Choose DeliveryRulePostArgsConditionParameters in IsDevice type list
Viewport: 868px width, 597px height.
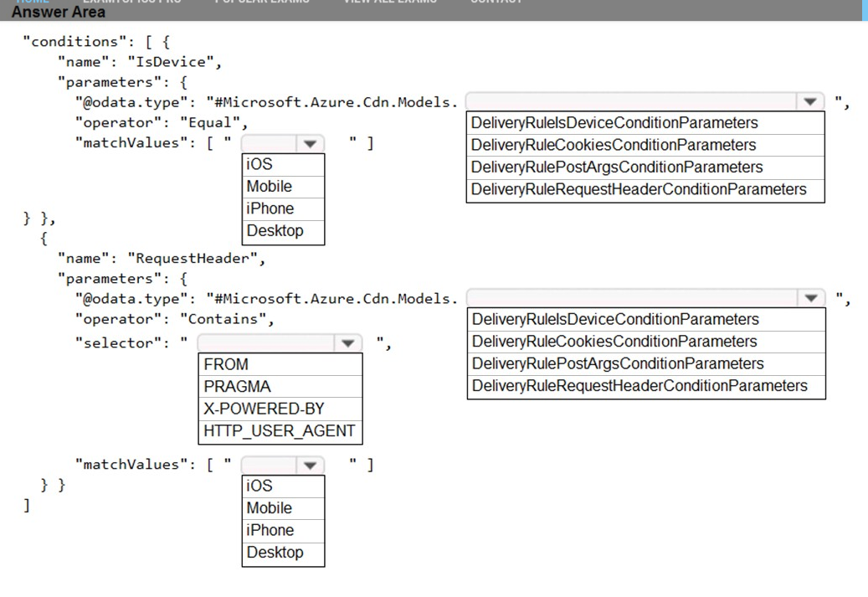tap(645, 167)
